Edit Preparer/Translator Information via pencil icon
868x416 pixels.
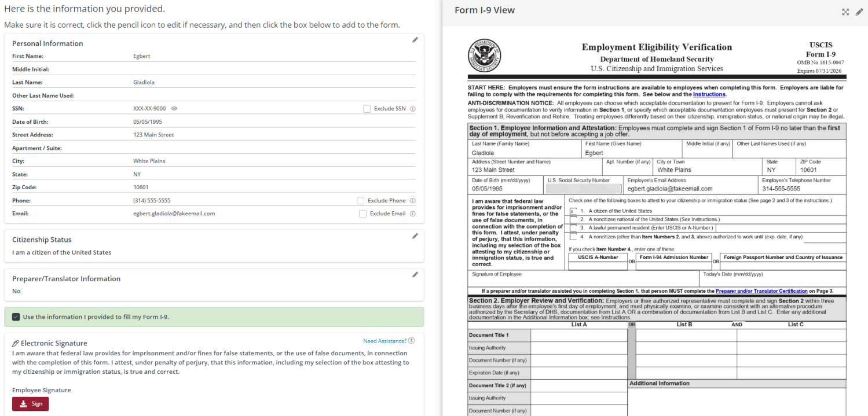tap(415, 275)
